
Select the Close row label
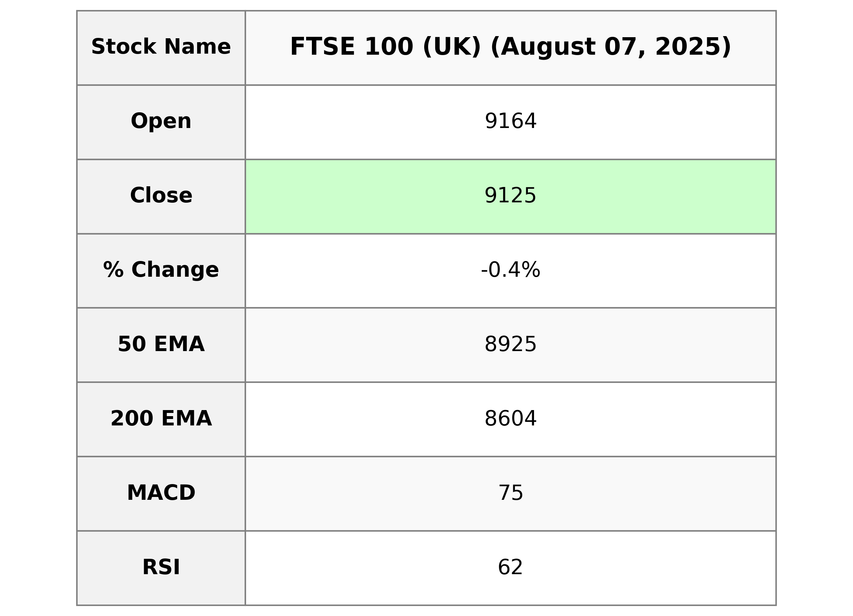(x=161, y=196)
